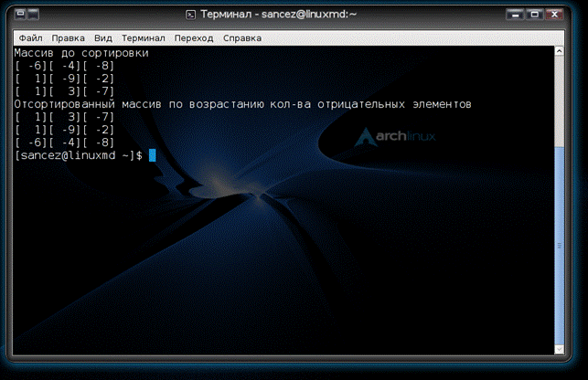Maximize the terminal window
The height and width of the screenshot is (380, 588).
[x=534, y=15]
